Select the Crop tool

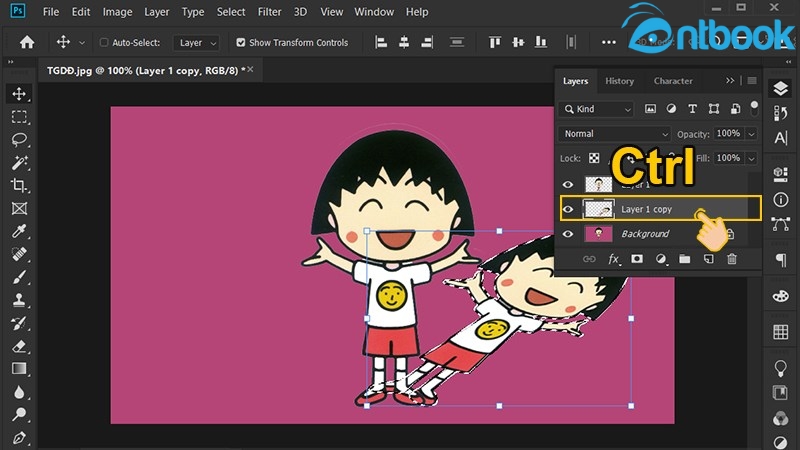coord(19,185)
